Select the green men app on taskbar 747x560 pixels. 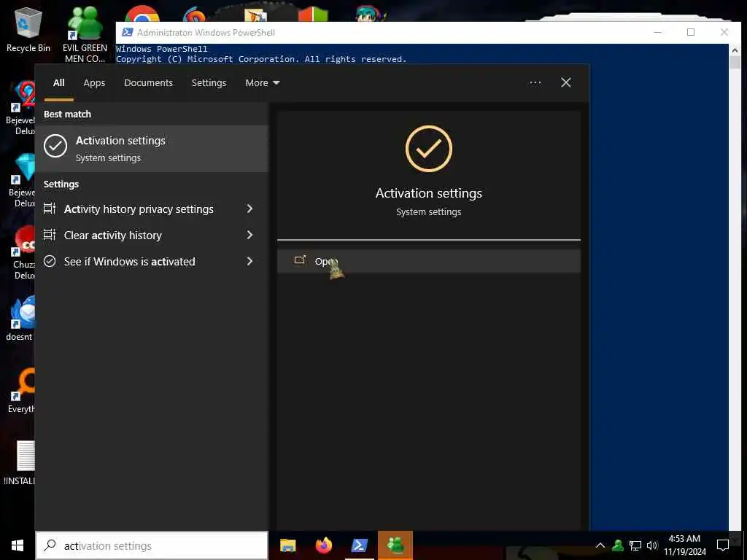point(395,545)
